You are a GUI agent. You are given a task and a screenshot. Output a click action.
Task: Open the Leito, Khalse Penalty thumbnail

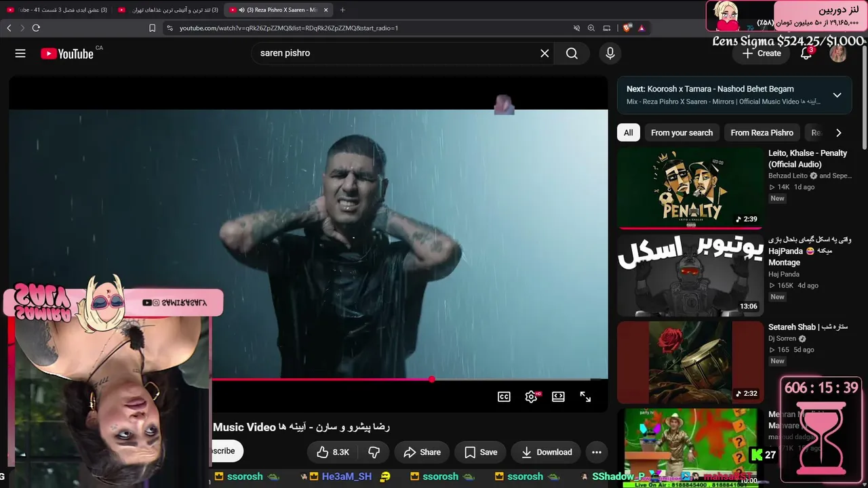[x=690, y=188]
